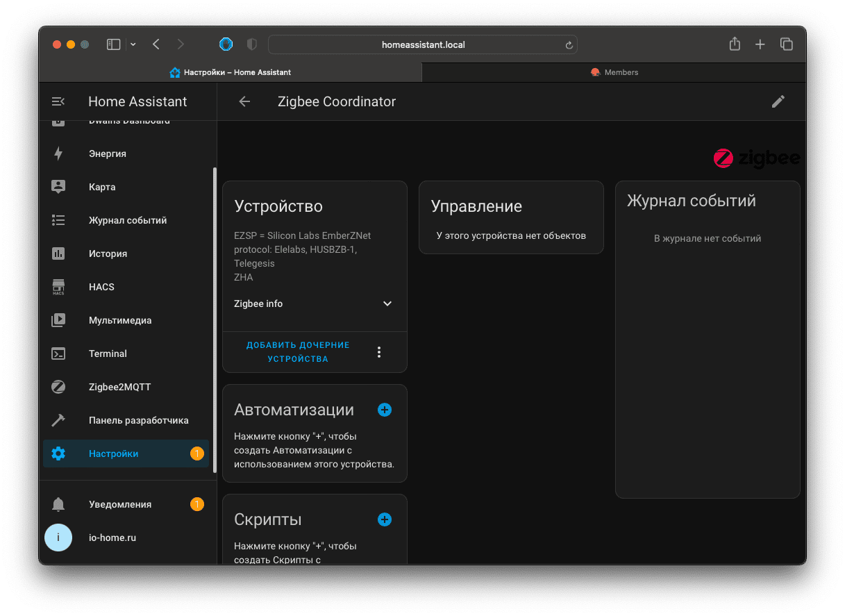Viewport: 845px width, 616px height.
Task: Open Safari sidebar dropdown arrow
Action: 133,44
